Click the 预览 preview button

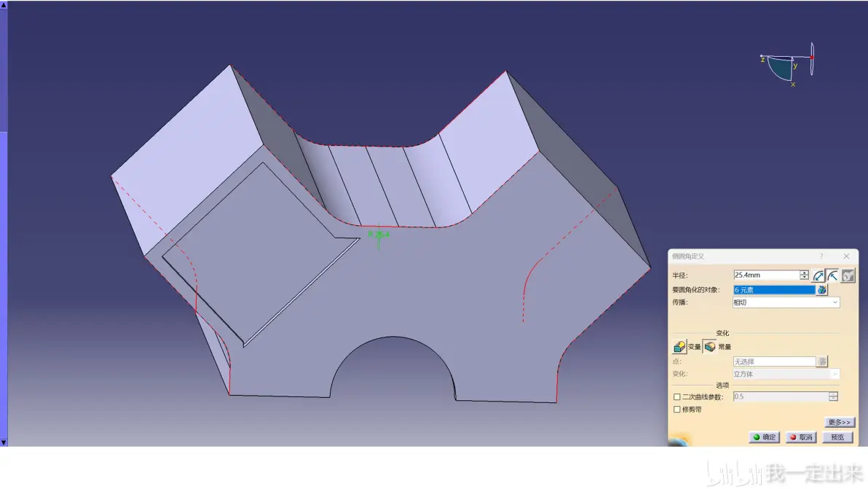[837, 437]
